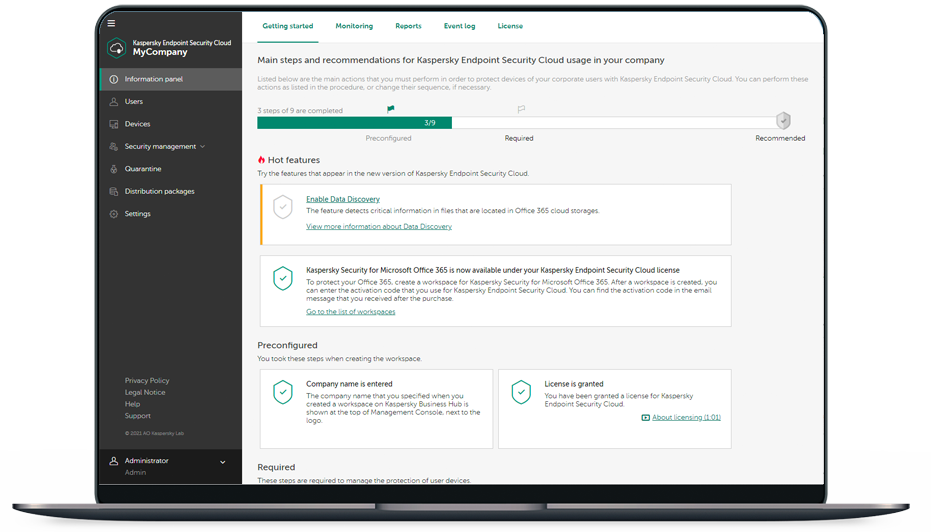Screen dimensions: 931x532
Task: Follow the Go to the list of workspaces link
Action: point(350,312)
